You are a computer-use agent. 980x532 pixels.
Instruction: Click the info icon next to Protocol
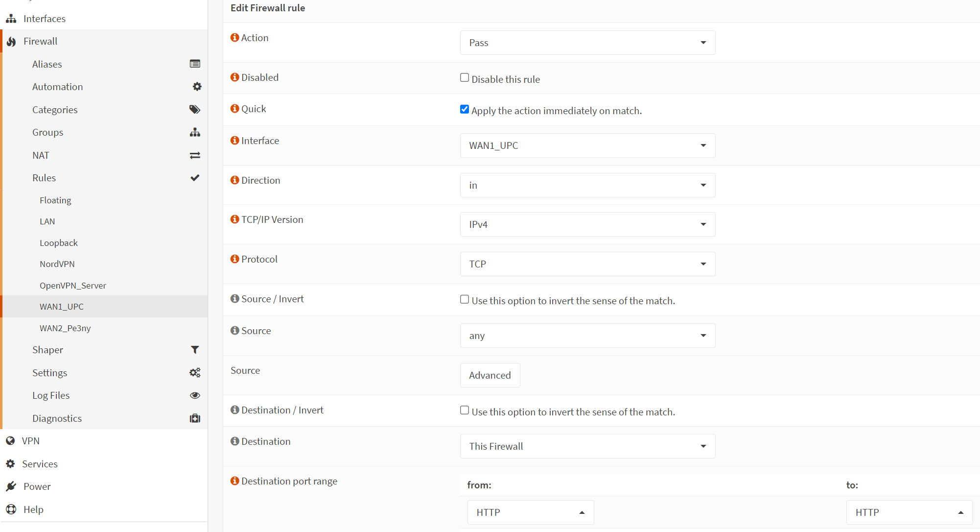click(234, 259)
